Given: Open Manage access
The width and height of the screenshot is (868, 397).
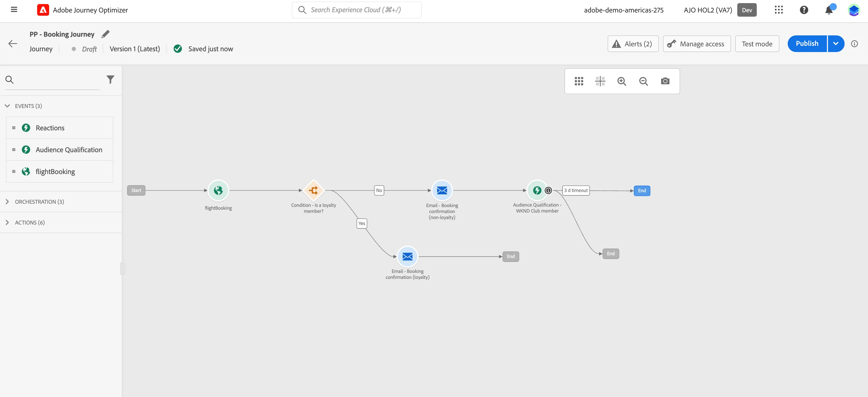Looking at the screenshot, I should tap(696, 44).
